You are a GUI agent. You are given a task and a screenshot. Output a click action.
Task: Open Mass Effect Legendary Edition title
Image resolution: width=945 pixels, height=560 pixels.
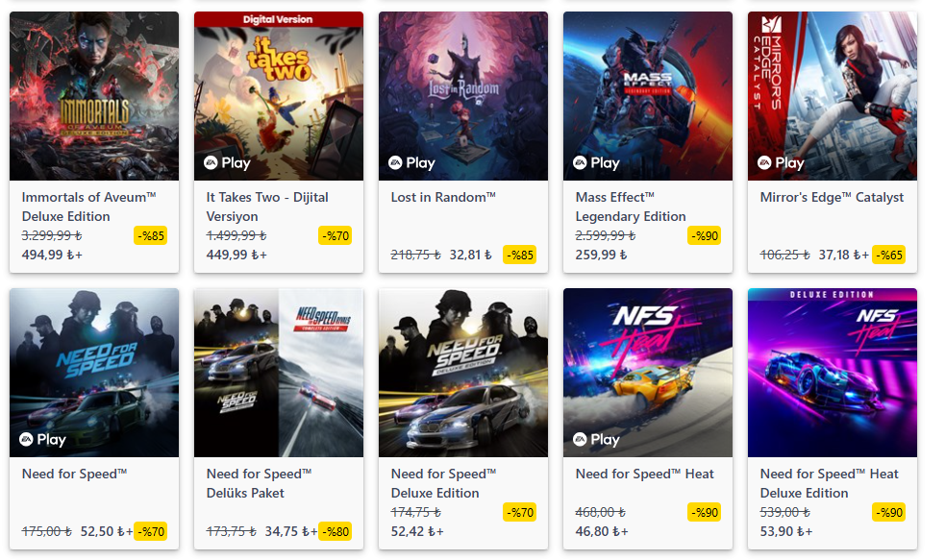pyautogui.click(x=631, y=207)
